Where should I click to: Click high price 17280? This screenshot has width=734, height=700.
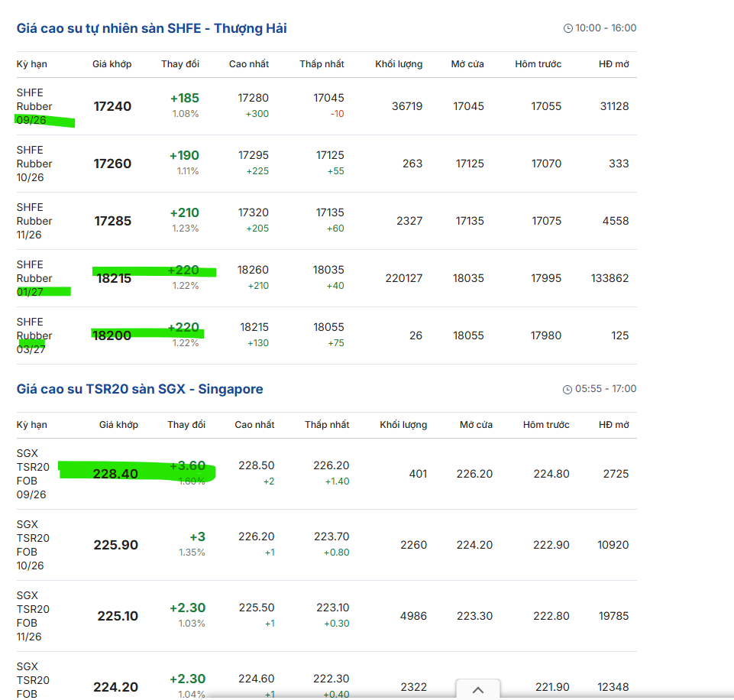pyautogui.click(x=254, y=98)
